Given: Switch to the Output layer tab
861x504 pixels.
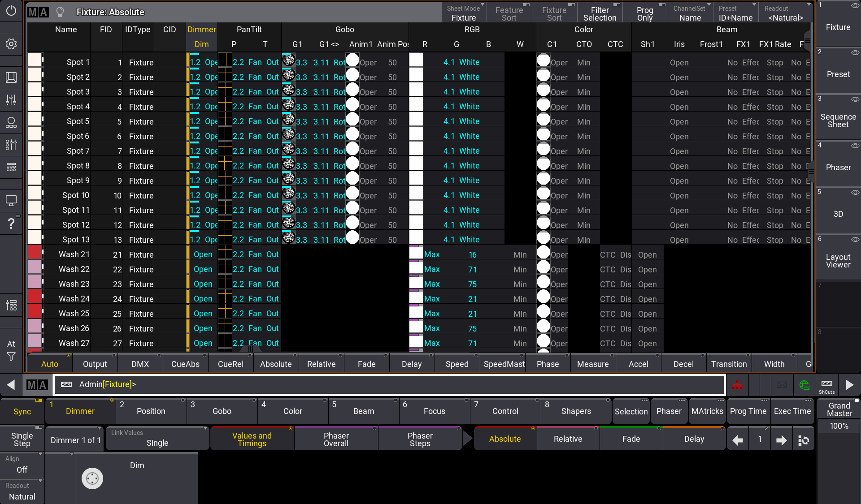Looking at the screenshot, I should (95, 364).
